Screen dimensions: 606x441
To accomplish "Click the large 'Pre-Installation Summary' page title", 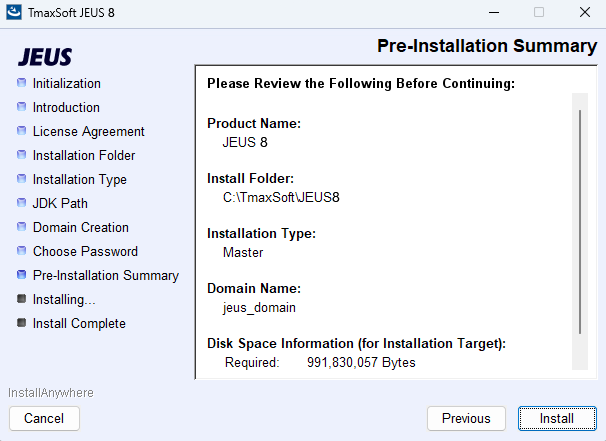I will pyautogui.click(x=487, y=46).
